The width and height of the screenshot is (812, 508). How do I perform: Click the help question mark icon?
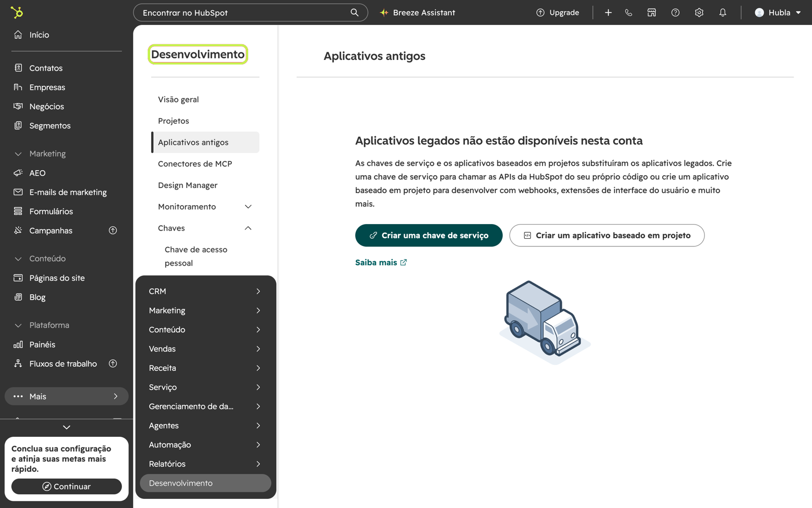pyautogui.click(x=675, y=12)
